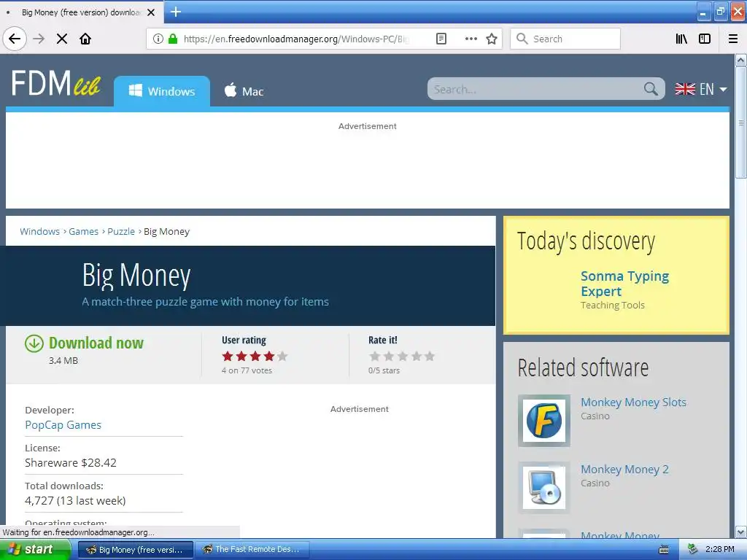Rate the game one star under Rate it!
The height and width of the screenshot is (560, 747).
pos(375,356)
